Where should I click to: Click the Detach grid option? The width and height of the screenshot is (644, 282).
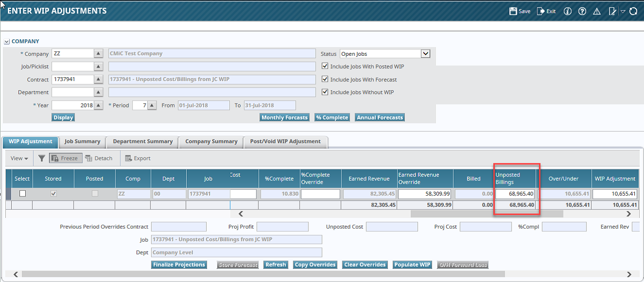pos(99,158)
